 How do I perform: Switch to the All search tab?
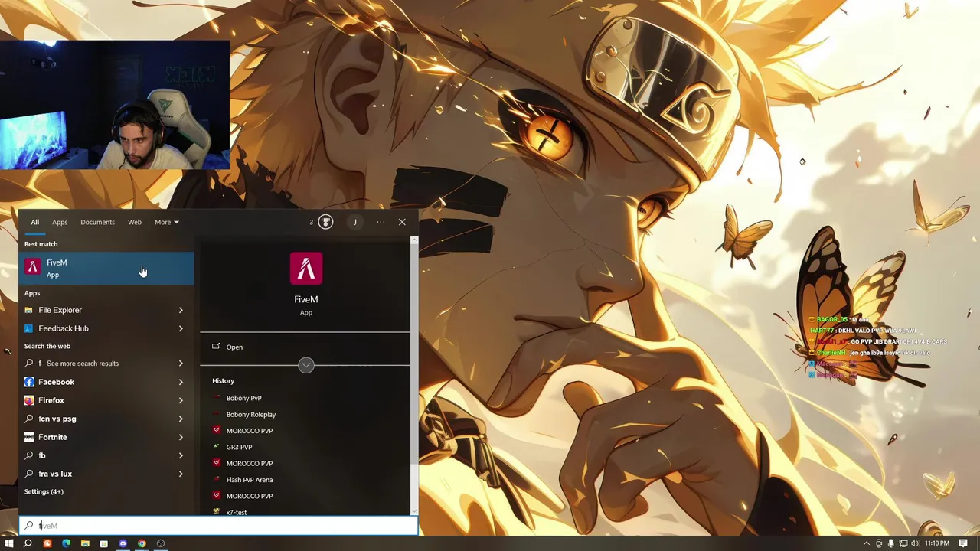[x=34, y=222]
